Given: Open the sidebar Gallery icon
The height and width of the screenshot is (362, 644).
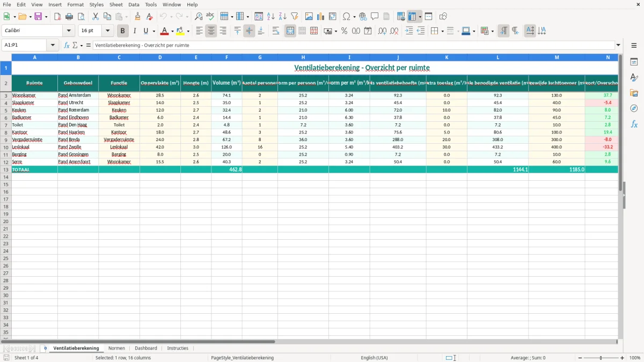Looking at the screenshot, I should pos(634,93).
